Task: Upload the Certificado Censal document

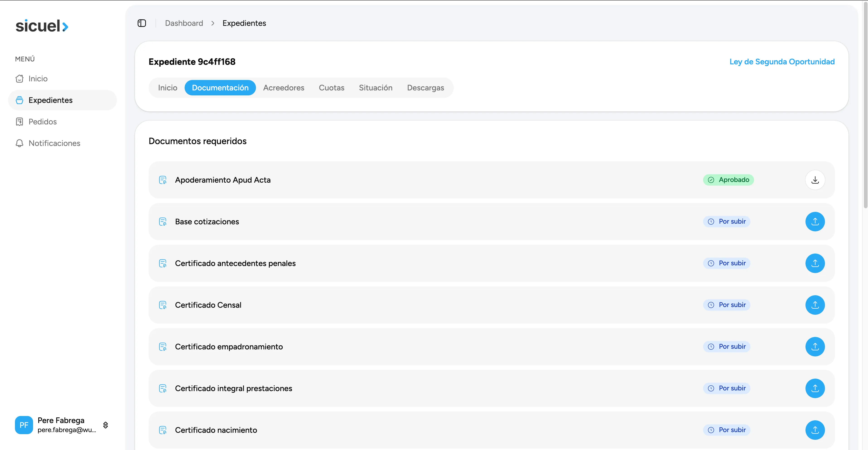Action: (x=815, y=305)
